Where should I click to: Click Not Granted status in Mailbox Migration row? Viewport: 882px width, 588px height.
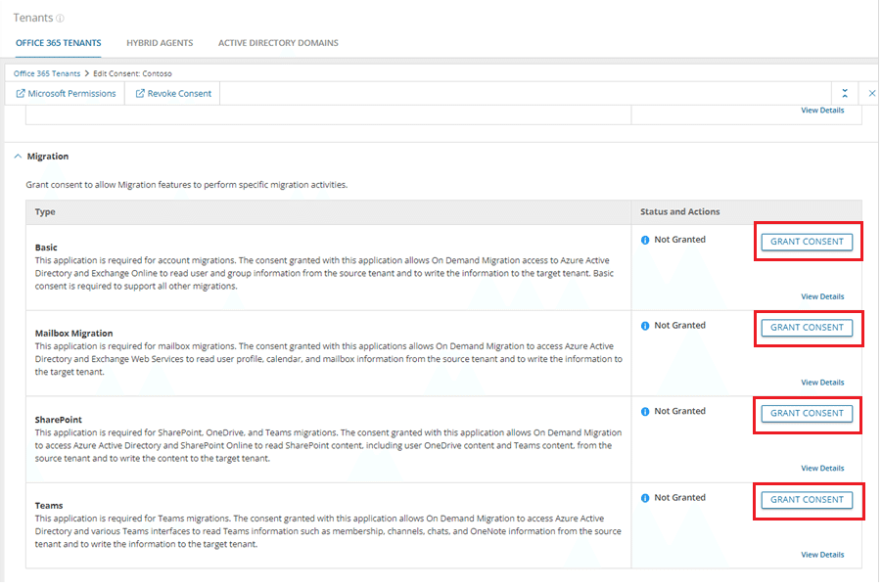[x=679, y=326]
